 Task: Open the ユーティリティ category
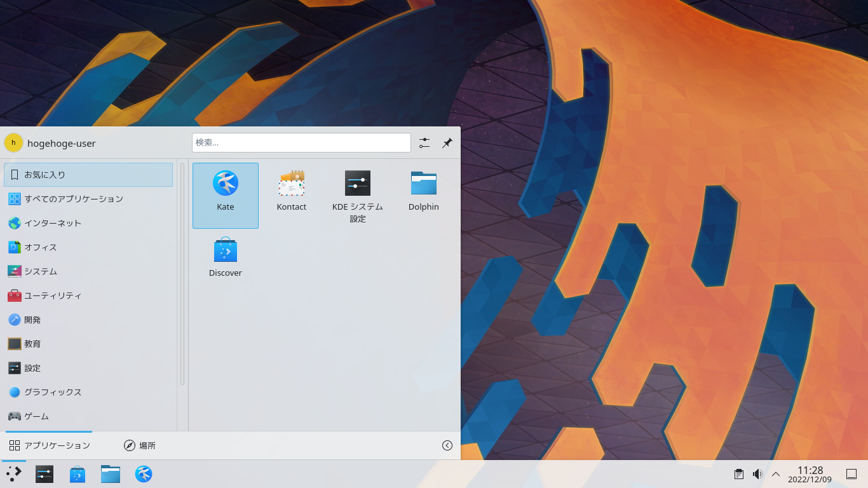point(88,295)
